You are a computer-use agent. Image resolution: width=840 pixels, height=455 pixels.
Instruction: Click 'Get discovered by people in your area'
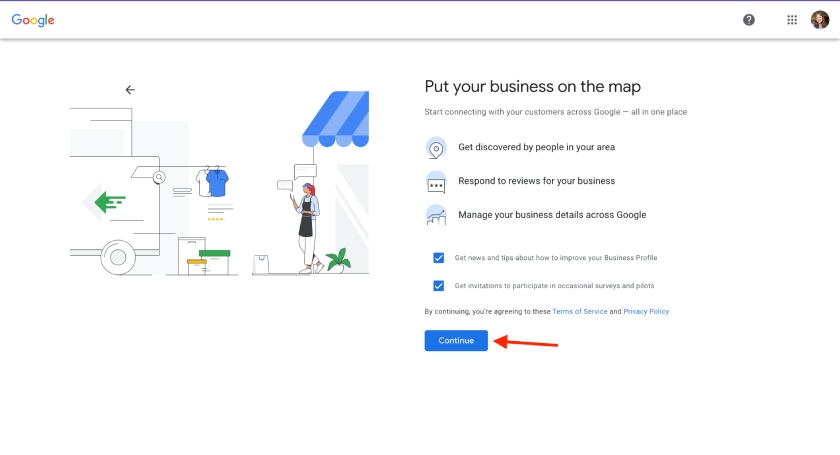pos(536,147)
